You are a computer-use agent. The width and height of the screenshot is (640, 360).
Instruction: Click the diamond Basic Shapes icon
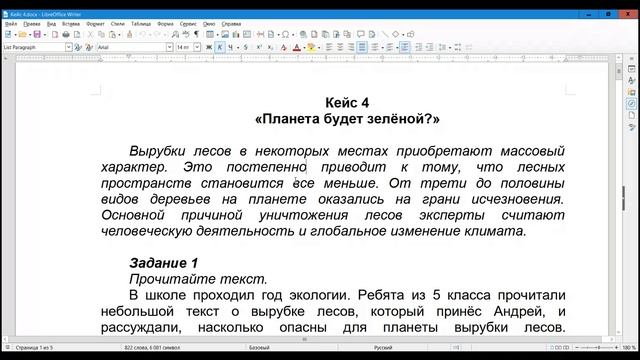tap(396, 35)
